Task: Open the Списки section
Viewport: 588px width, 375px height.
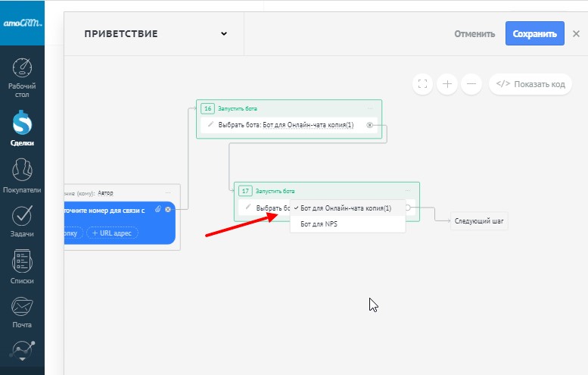Action: (x=22, y=265)
